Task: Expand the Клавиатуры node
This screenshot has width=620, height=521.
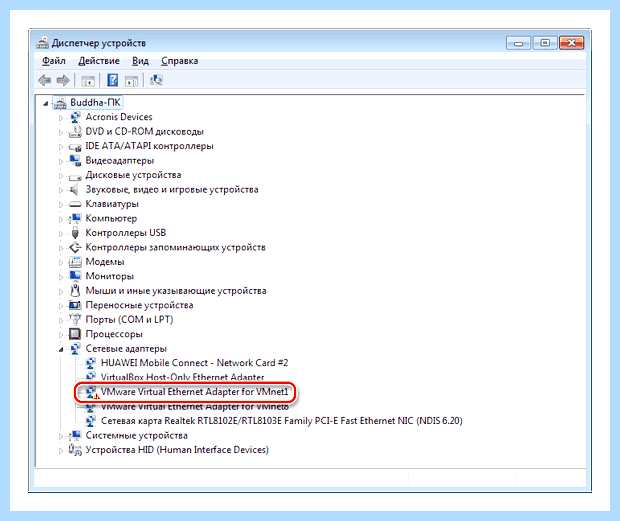Action: tap(61, 205)
